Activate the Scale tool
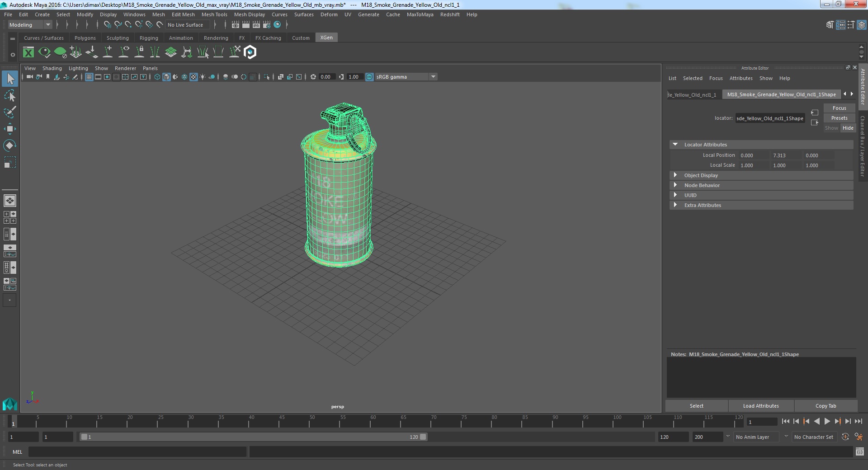 tap(10, 162)
